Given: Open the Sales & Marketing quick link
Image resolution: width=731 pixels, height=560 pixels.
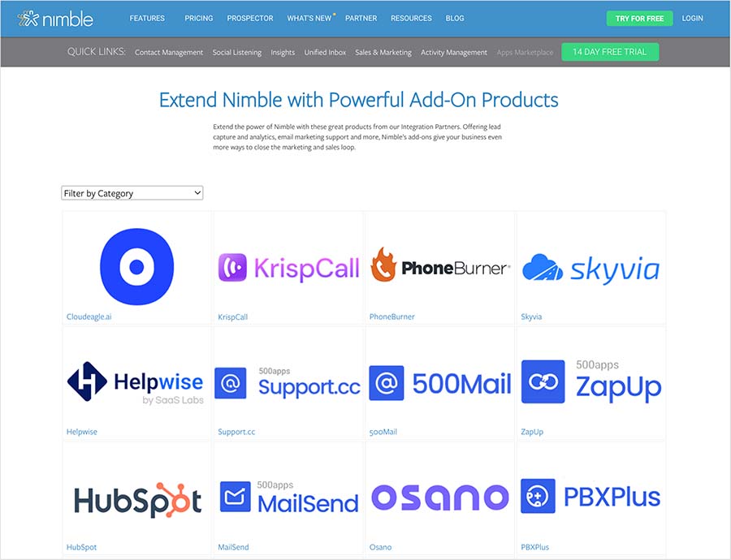Looking at the screenshot, I should coord(383,52).
